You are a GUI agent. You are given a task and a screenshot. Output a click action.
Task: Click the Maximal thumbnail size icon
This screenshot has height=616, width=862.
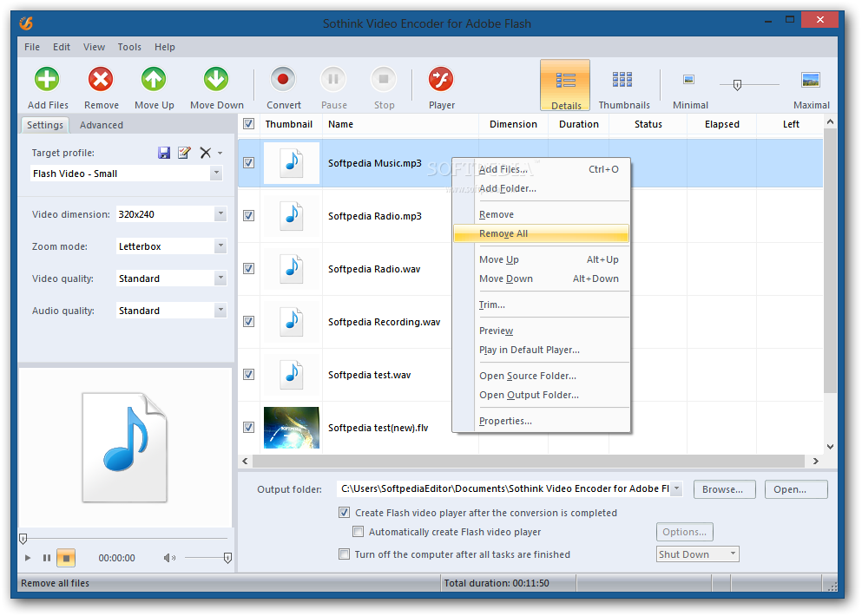pyautogui.click(x=811, y=80)
